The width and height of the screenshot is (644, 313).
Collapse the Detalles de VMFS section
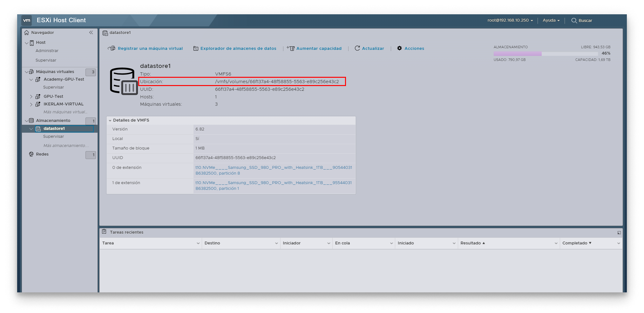pyautogui.click(x=110, y=120)
